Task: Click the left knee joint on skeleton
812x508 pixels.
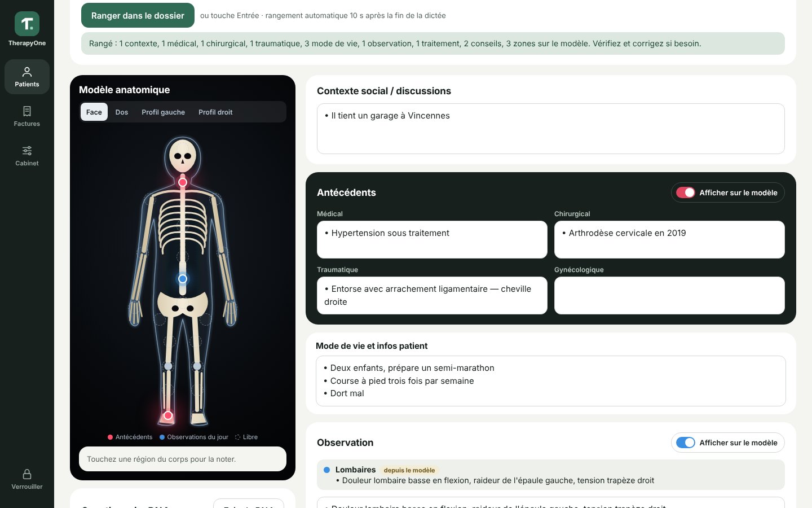Action: [x=197, y=366]
